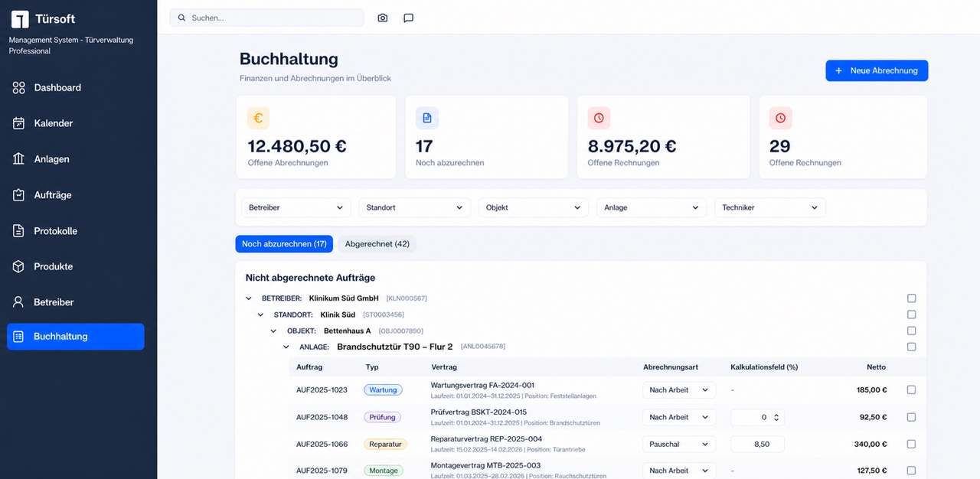Switch to Abgerechnet (42) tab
This screenshot has width=980, height=479.
(x=377, y=244)
